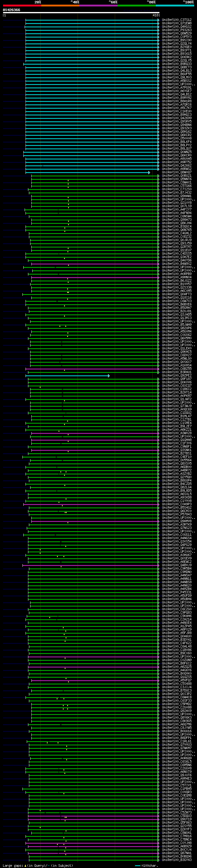Select the UniRef100_B9I615 label
197x868 pixels.
[176, 54]
